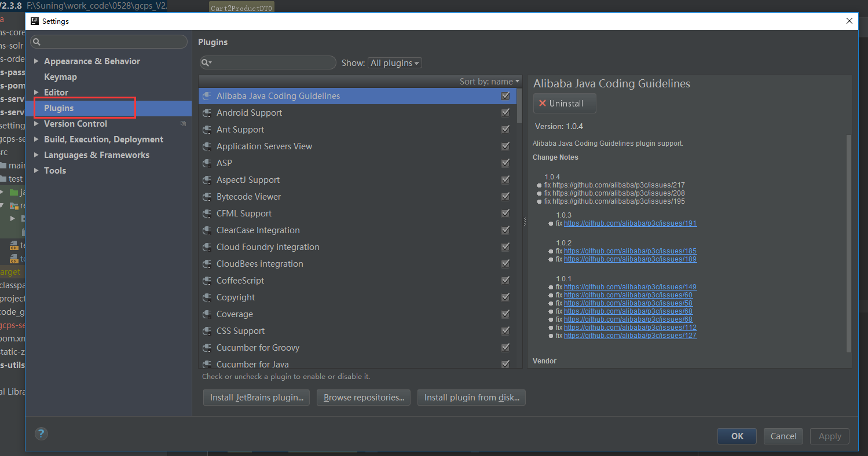Image resolution: width=868 pixels, height=456 pixels.
Task: Open the p3c issues/127 link
Action: (x=630, y=336)
